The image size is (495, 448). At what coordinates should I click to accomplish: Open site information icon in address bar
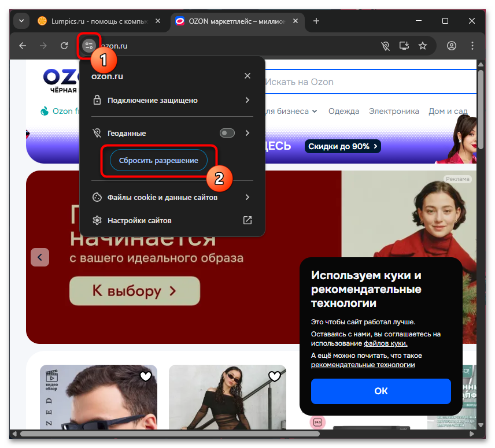click(x=88, y=46)
